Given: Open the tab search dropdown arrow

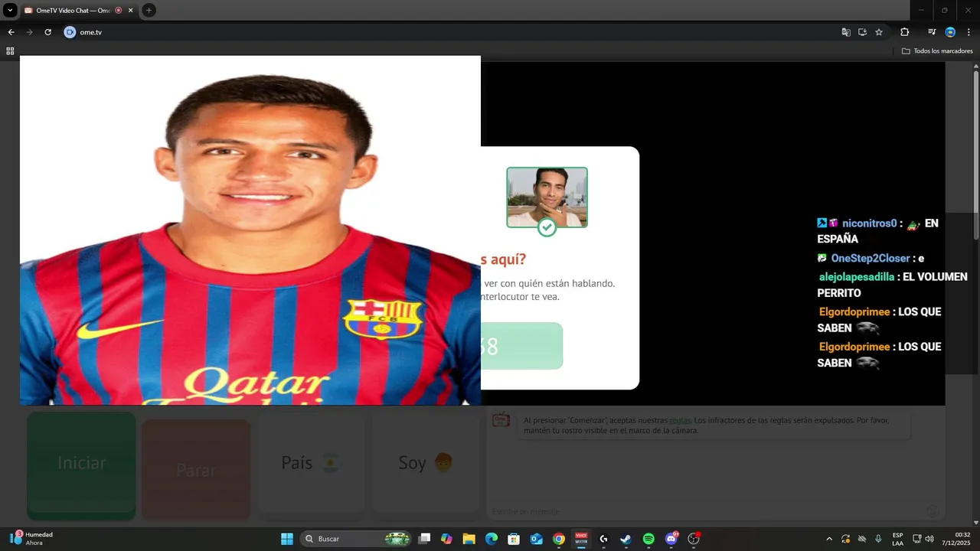Looking at the screenshot, I should tap(10, 10).
